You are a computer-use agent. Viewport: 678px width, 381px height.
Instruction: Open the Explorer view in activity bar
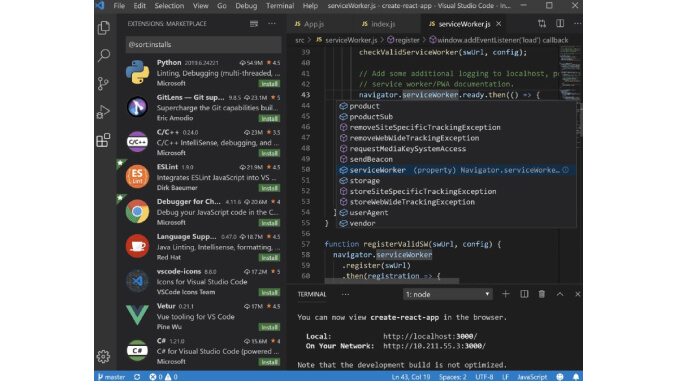tap(104, 28)
